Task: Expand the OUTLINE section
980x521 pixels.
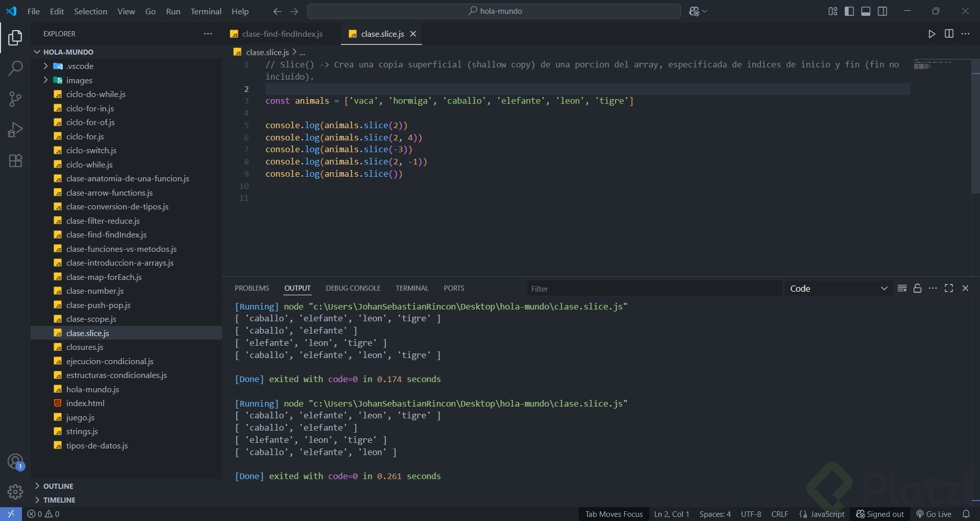Action: (x=58, y=486)
